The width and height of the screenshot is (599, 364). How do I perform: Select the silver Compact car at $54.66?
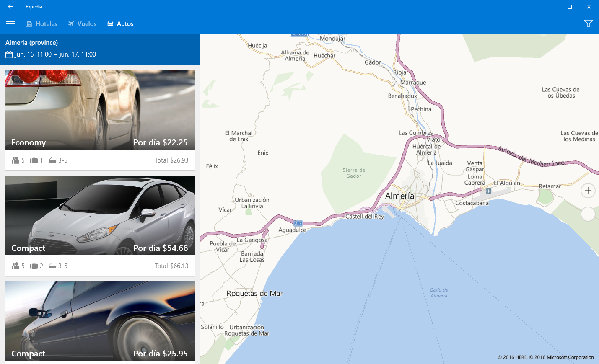[100, 214]
